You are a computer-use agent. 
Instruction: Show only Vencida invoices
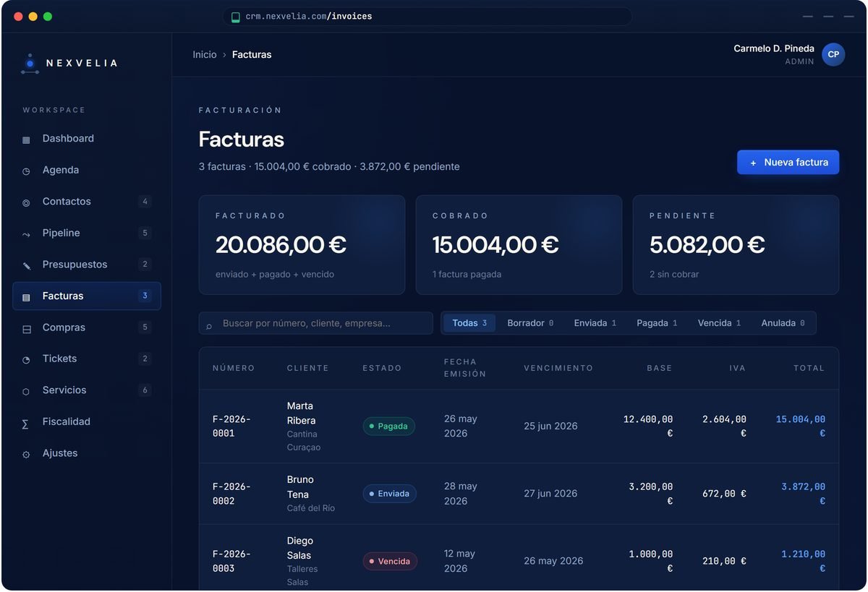(x=719, y=323)
